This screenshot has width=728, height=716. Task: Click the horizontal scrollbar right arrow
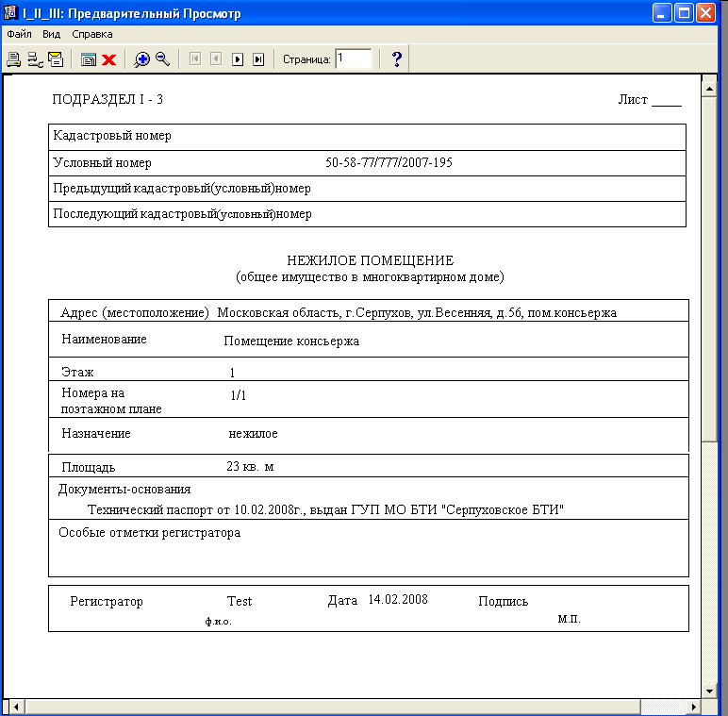point(693,708)
